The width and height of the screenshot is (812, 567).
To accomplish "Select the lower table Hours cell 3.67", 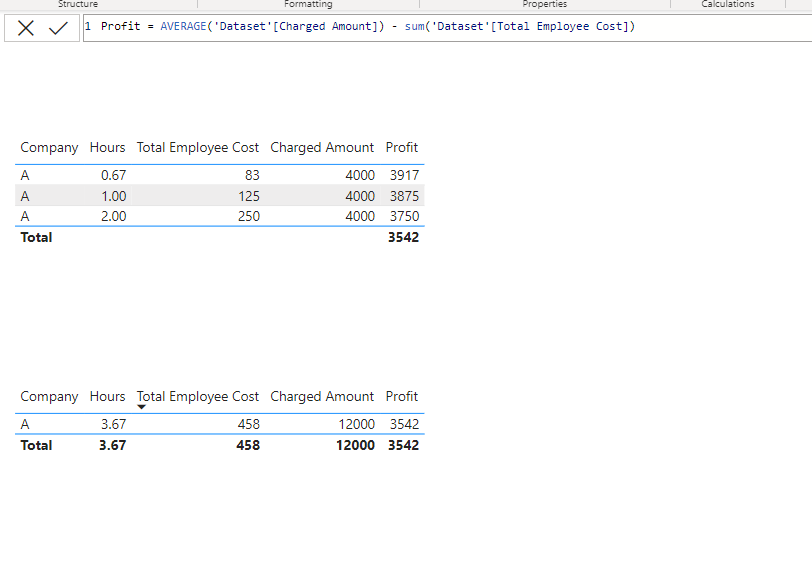I will coord(113,425).
